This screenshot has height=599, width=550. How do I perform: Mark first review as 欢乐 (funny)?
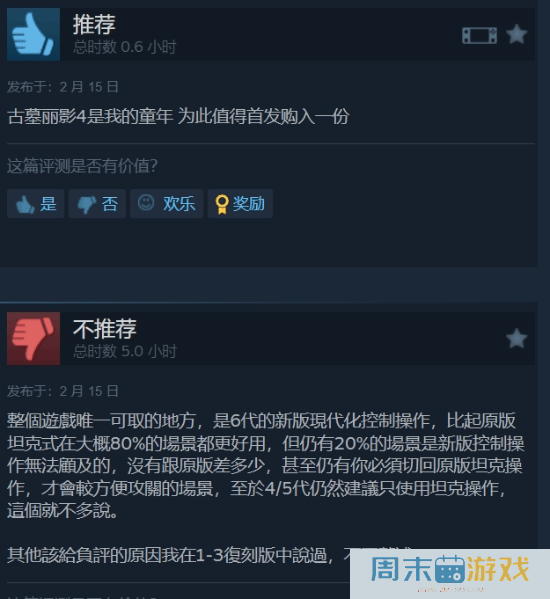point(167,204)
